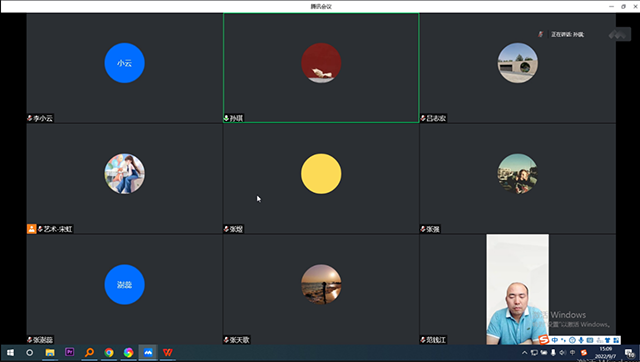Toggle the 中 Chinese mode on the Sogou toolbar
Viewport: 640px width, 362px height.
[x=555, y=340]
